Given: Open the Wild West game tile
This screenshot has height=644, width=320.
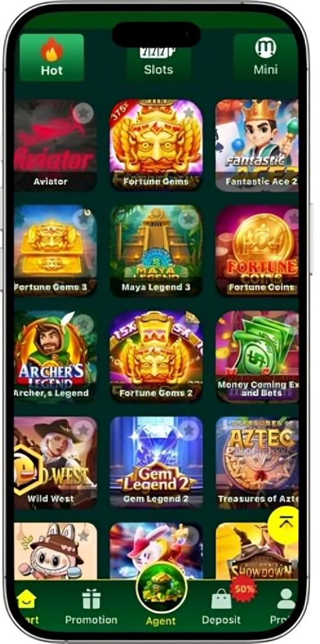Looking at the screenshot, I should click(x=55, y=462).
